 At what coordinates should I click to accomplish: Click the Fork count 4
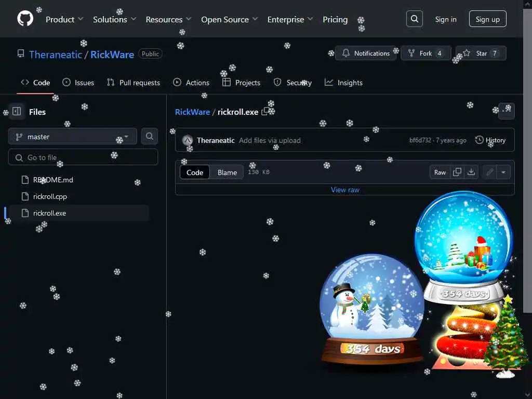tap(439, 54)
